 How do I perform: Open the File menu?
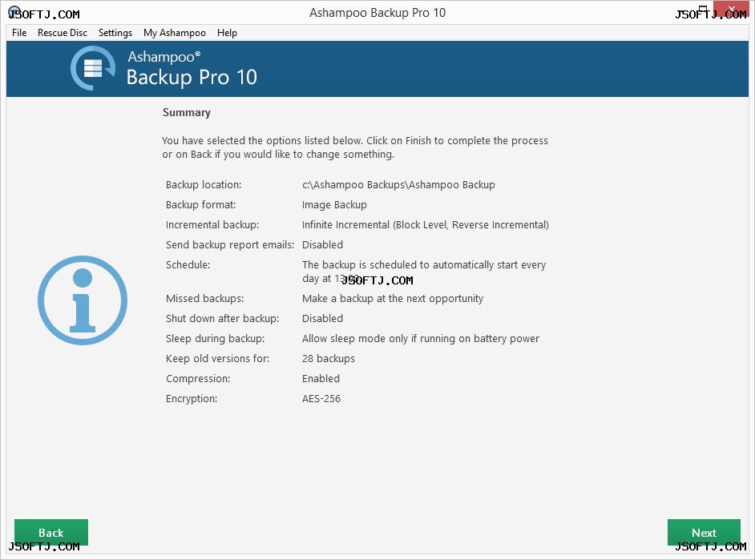click(x=19, y=33)
